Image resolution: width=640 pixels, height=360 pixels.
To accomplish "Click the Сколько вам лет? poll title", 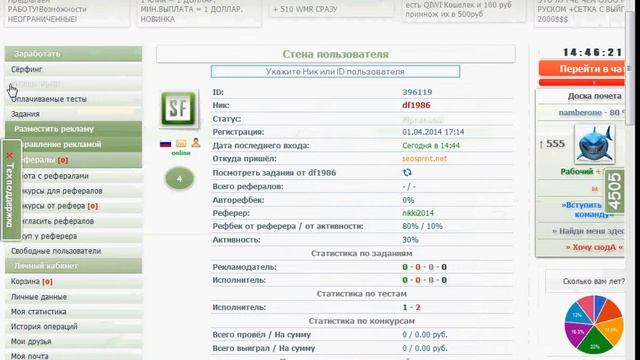I will tap(593, 282).
